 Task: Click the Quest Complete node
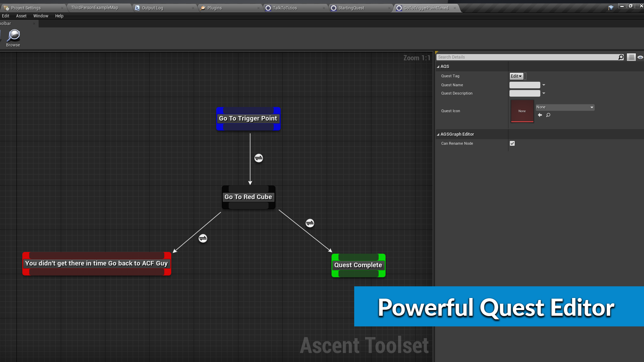[358, 265]
